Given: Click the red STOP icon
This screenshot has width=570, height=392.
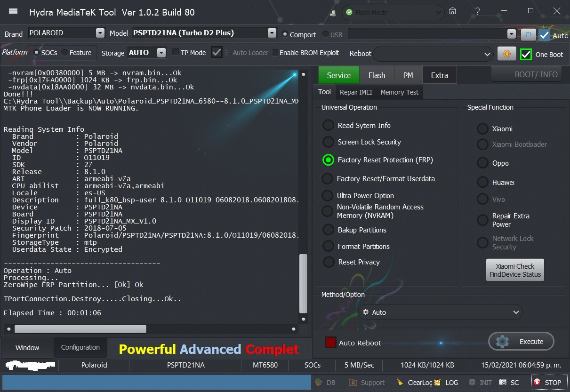Looking at the screenshot, I should click(537, 383).
